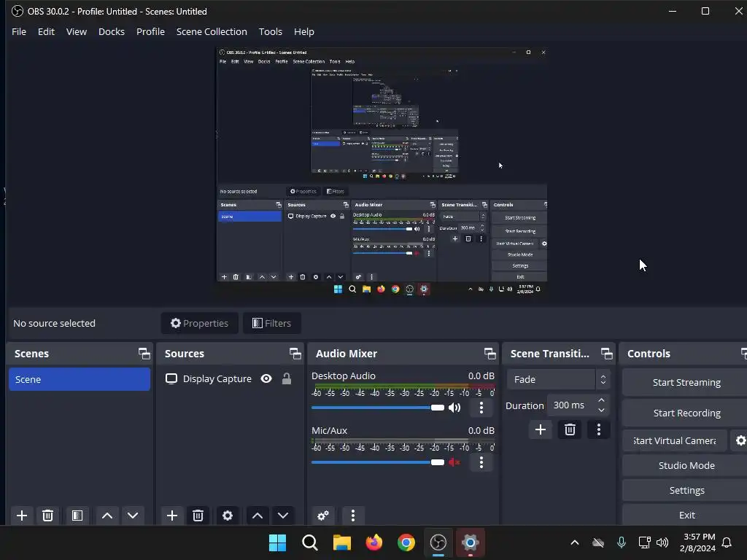Open Mic/Aux options three dots
The height and width of the screenshot is (560, 747).
[x=481, y=462]
